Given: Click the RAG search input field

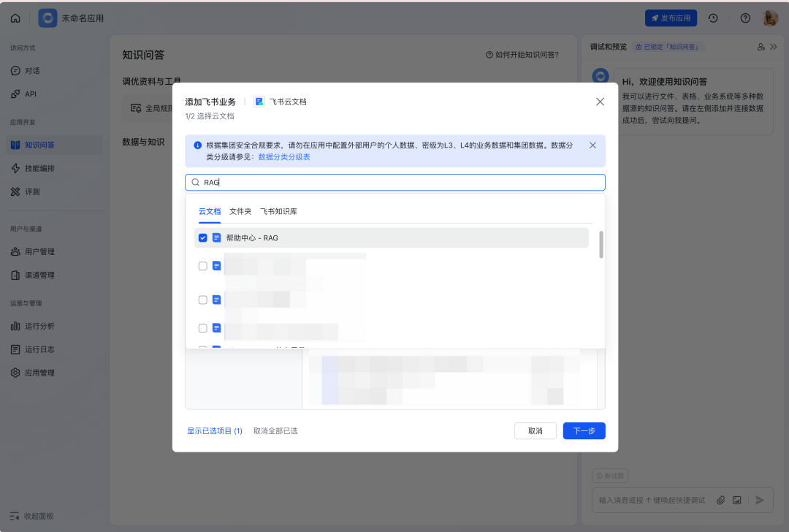Looking at the screenshot, I should click(395, 182).
